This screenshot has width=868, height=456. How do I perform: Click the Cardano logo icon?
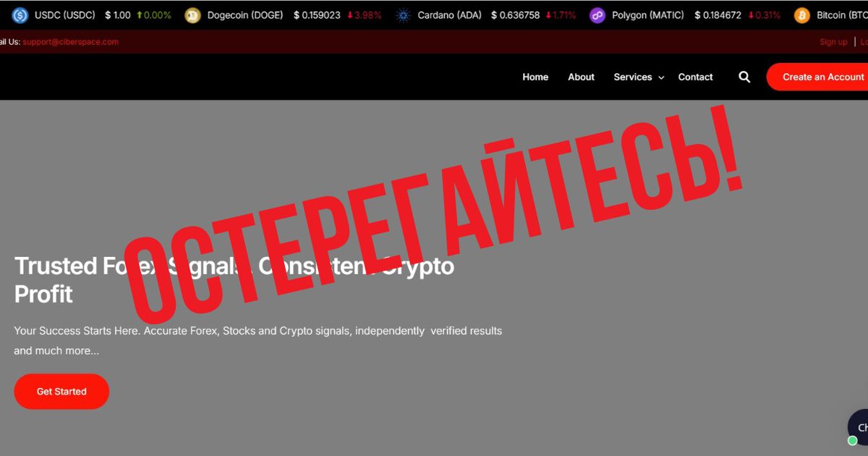pyautogui.click(x=403, y=15)
